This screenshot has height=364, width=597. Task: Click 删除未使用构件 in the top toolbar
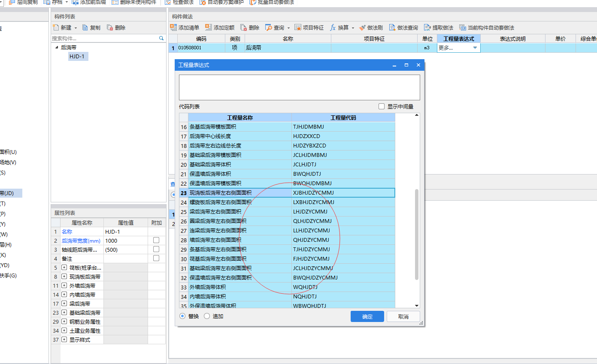(x=134, y=2)
